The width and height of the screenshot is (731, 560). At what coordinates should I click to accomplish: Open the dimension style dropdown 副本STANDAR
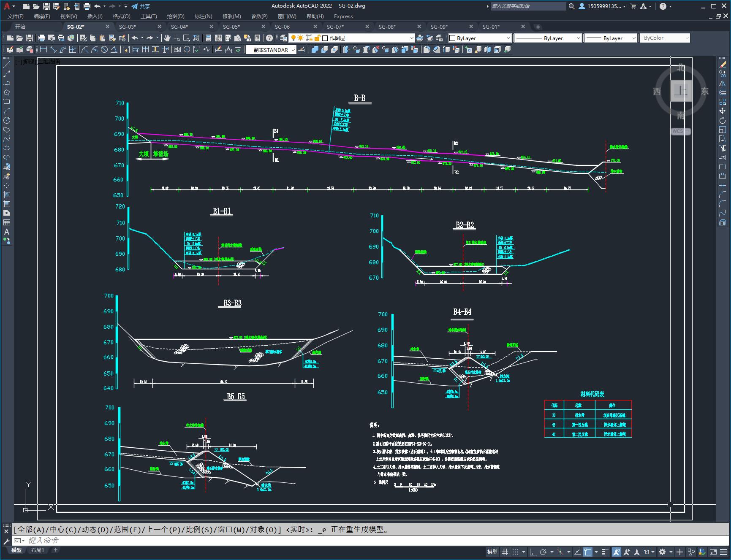point(271,49)
